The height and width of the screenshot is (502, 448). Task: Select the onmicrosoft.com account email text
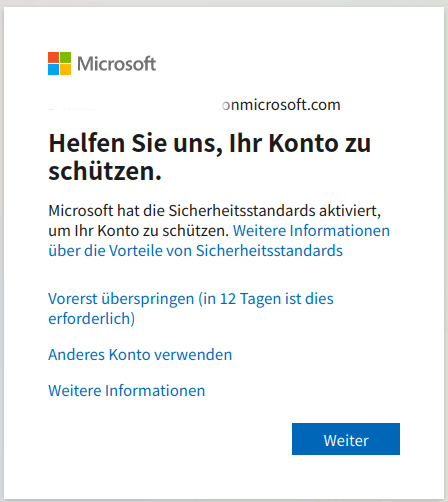[x=194, y=105]
